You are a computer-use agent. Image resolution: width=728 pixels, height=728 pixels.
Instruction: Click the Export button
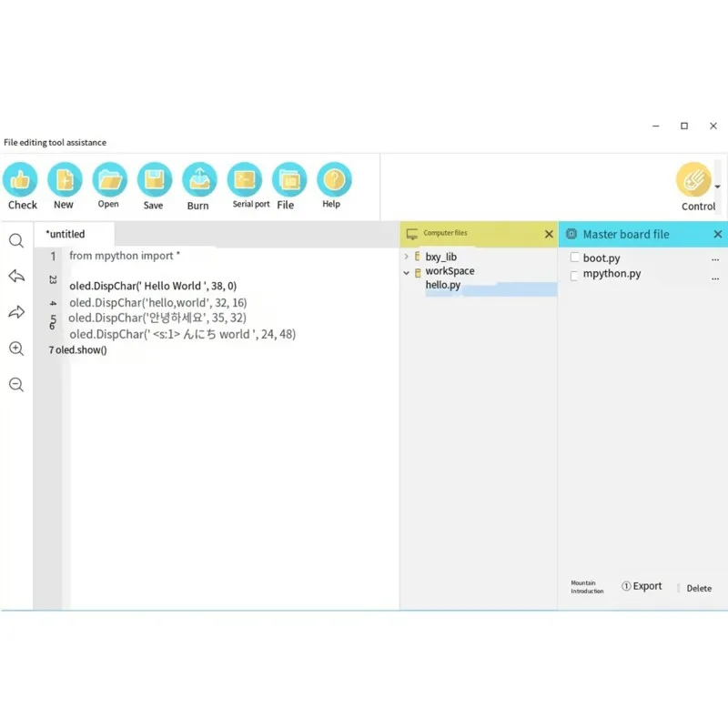click(642, 586)
